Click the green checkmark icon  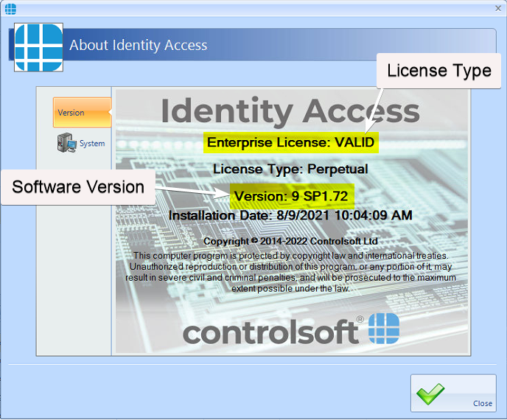coord(430,393)
